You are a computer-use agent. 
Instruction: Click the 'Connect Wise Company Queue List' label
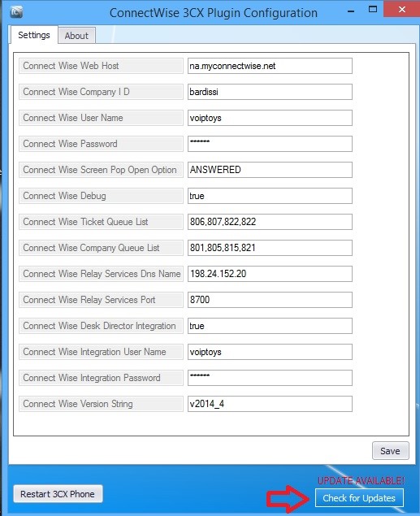[x=101, y=248]
